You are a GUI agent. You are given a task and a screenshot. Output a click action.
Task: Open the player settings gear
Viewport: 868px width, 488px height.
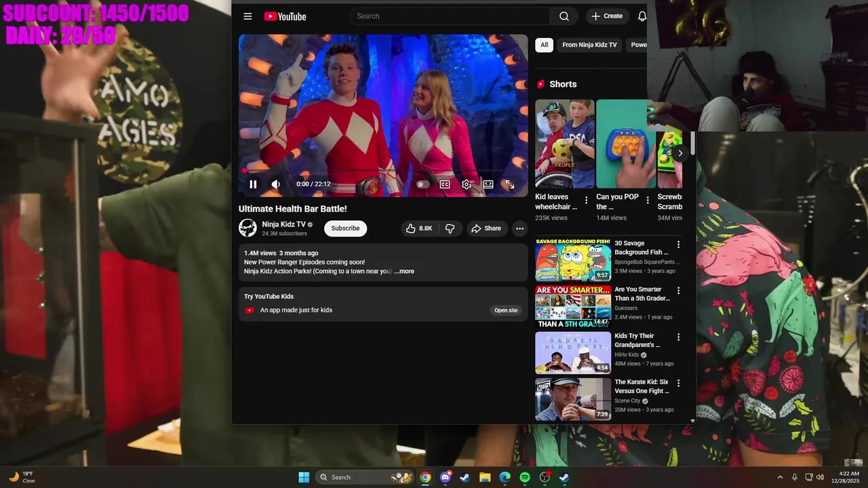(x=467, y=184)
